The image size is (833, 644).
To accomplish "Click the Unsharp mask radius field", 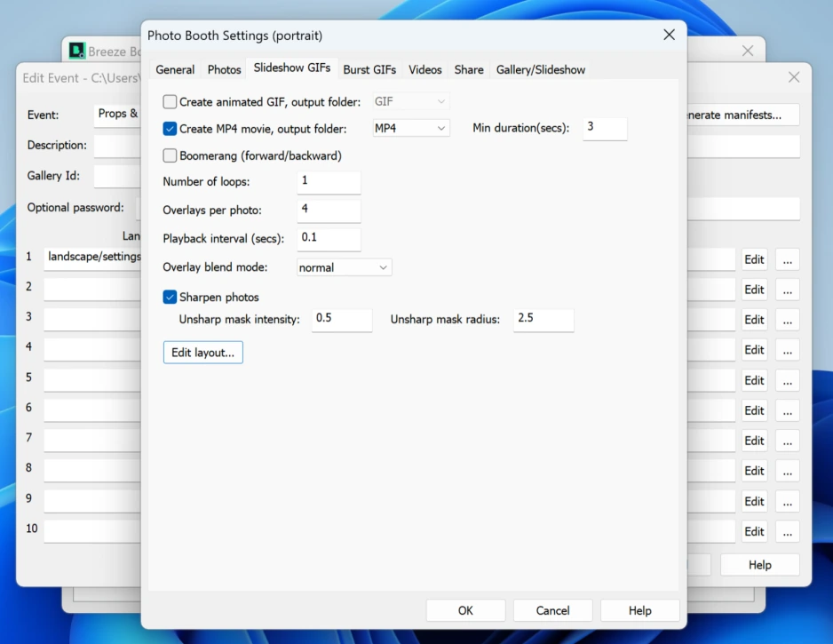I will pos(543,320).
